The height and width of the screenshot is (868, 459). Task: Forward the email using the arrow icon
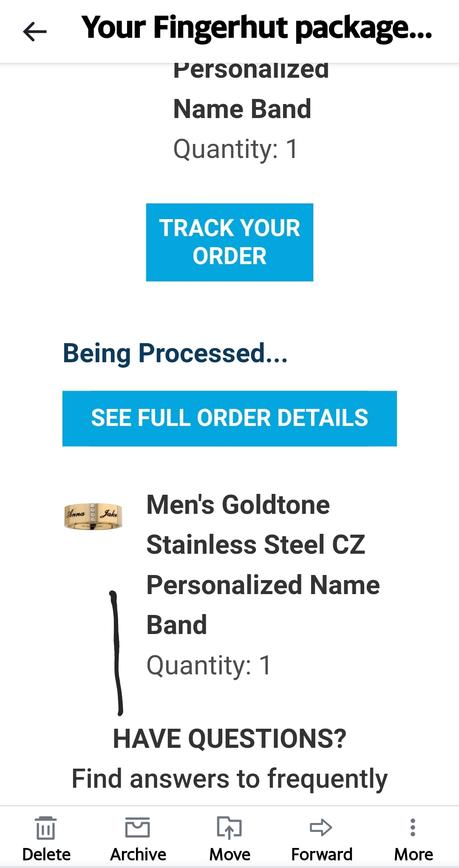(321, 827)
